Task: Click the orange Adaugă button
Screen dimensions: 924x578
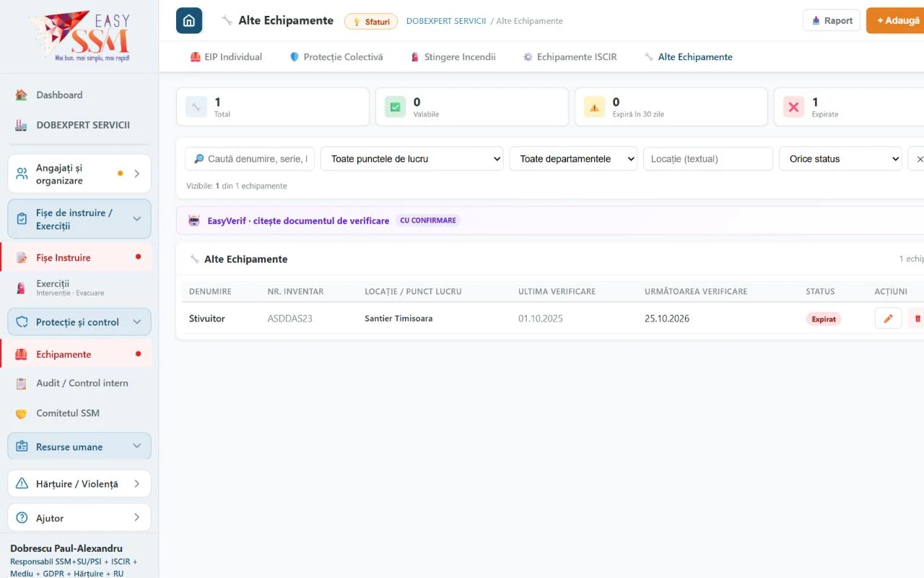Action: [x=895, y=20]
